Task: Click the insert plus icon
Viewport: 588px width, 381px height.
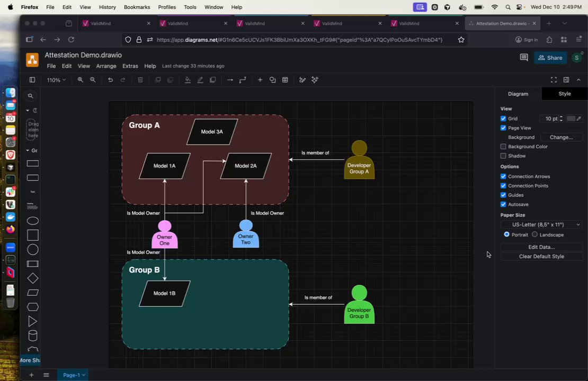Action: coord(260,80)
